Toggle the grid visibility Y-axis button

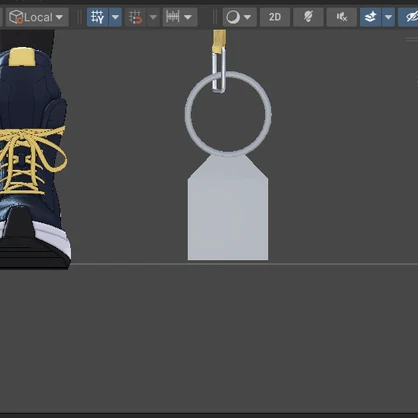[x=97, y=17]
